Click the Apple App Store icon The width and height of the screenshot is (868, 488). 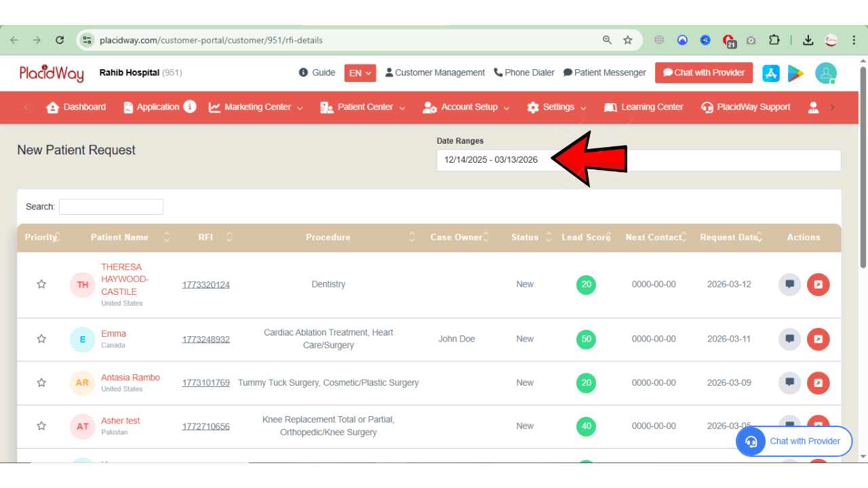pyautogui.click(x=771, y=73)
